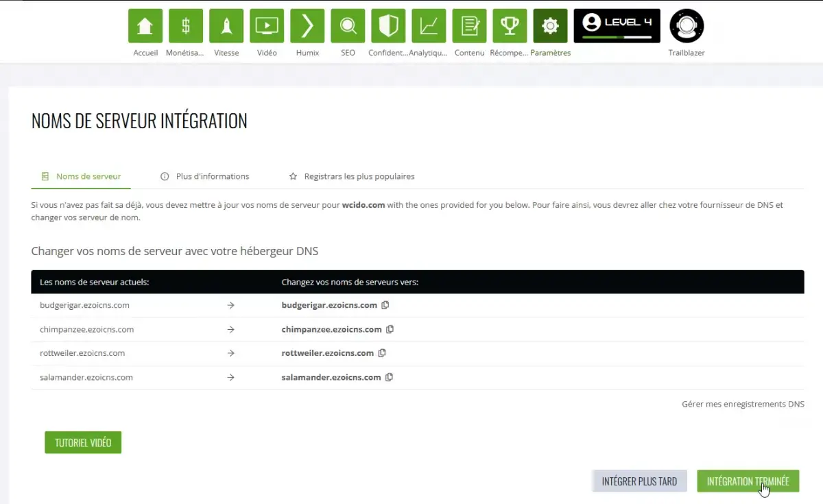The height and width of the screenshot is (504, 823).
Task: Open the Humix chevron icon
Action: (x=307, y=26)
